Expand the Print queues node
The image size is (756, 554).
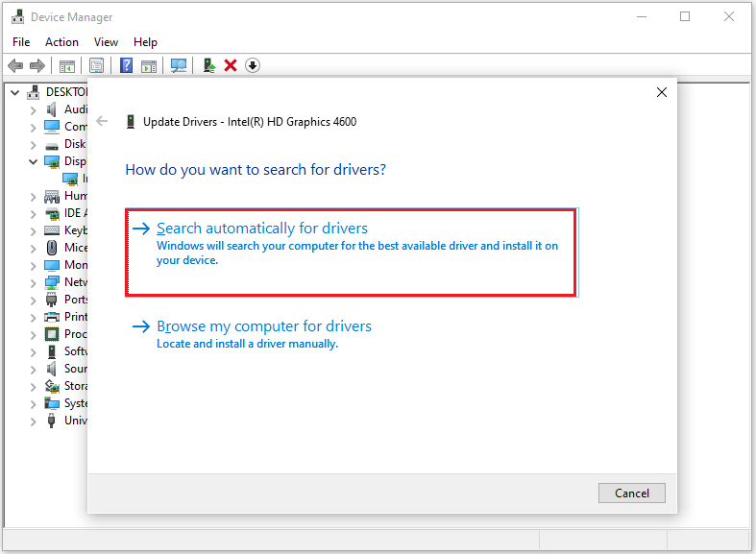point(33,318)
